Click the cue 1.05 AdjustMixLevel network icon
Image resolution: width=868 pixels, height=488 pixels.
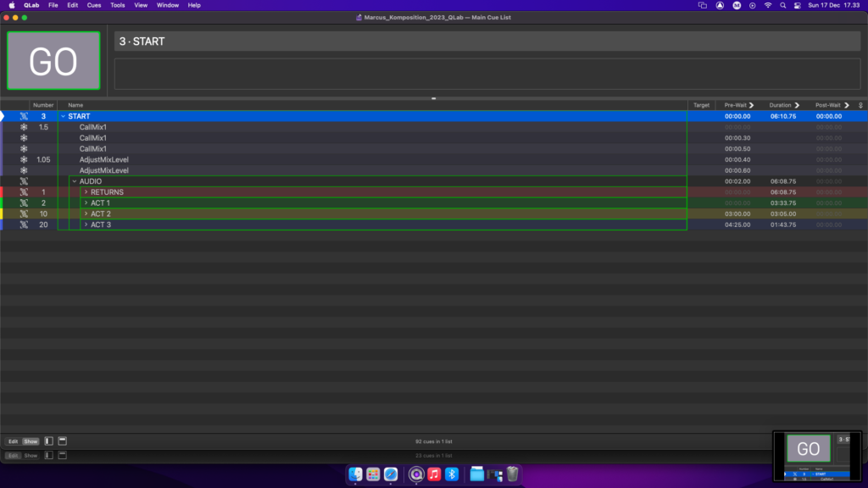24,159
